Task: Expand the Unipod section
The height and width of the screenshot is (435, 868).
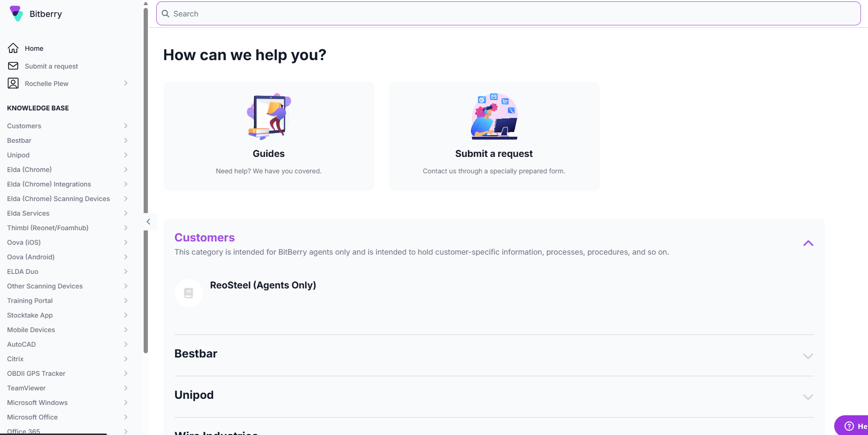Action: tap(808, 397)
